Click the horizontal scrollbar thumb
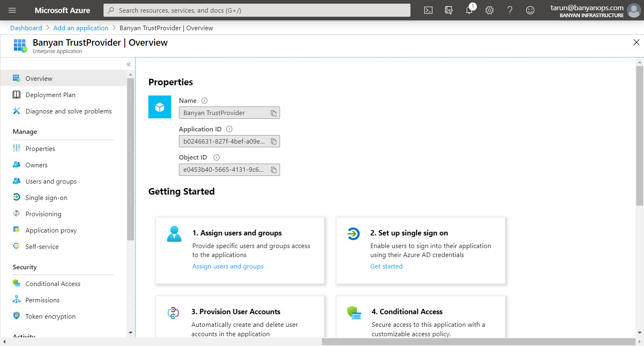The height and width of the screenshot is (346, 644). tap(479, 342)
